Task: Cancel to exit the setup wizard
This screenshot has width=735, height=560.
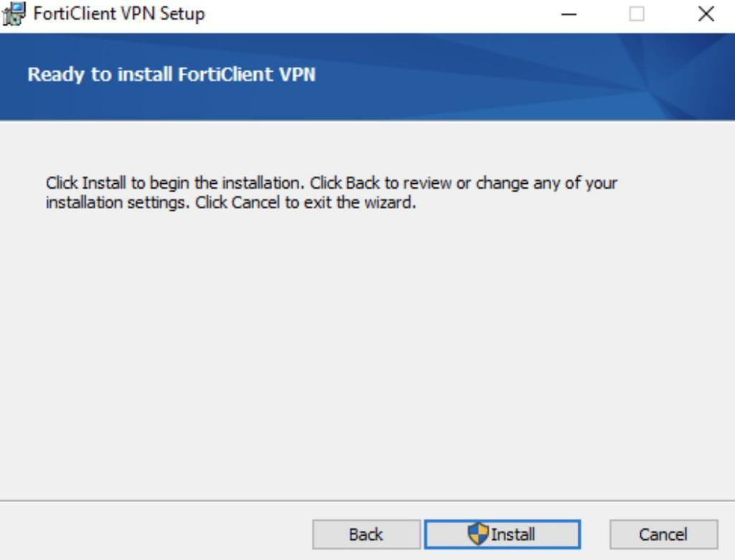Action: pyautogui.click(x=663, y=534)
